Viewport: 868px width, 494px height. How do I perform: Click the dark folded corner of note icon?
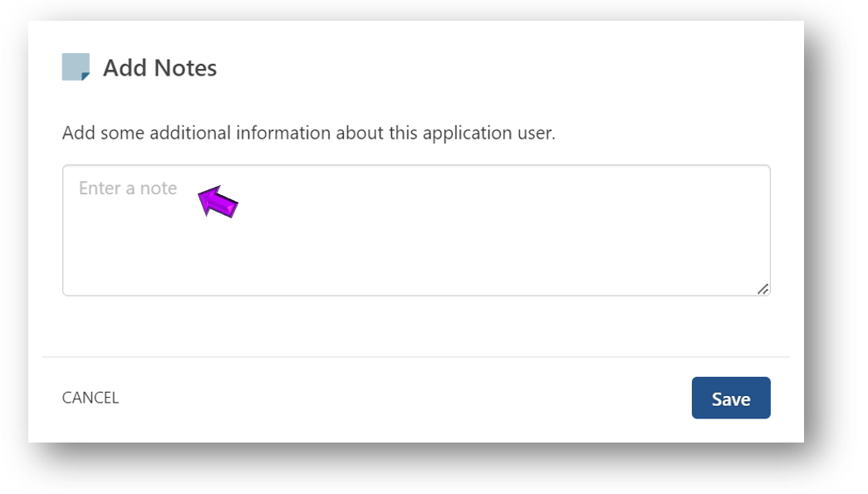(x=86, y=76)
